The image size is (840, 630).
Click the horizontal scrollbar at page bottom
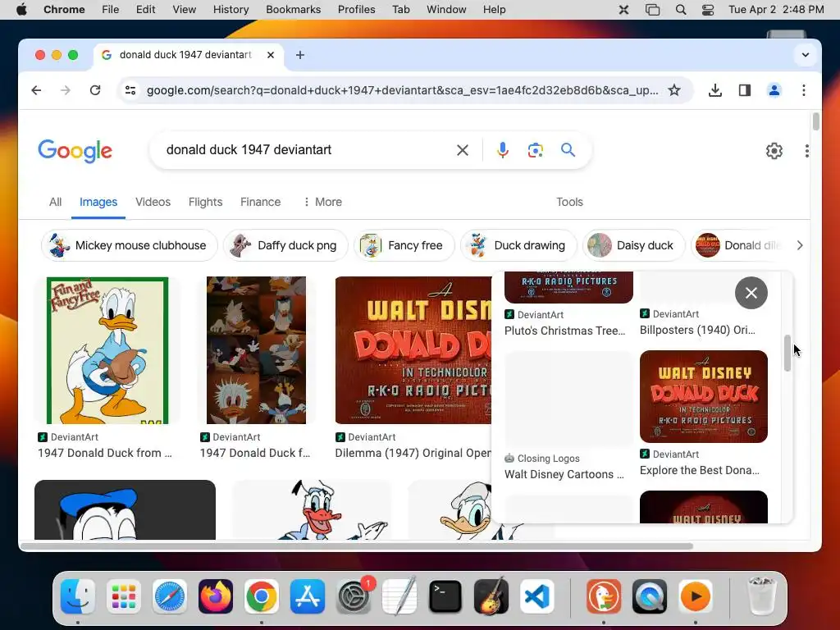point(357,546)
